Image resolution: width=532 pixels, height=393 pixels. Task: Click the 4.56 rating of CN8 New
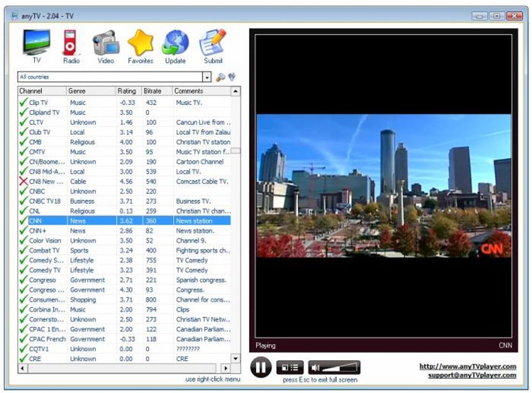tap(126, 182)
